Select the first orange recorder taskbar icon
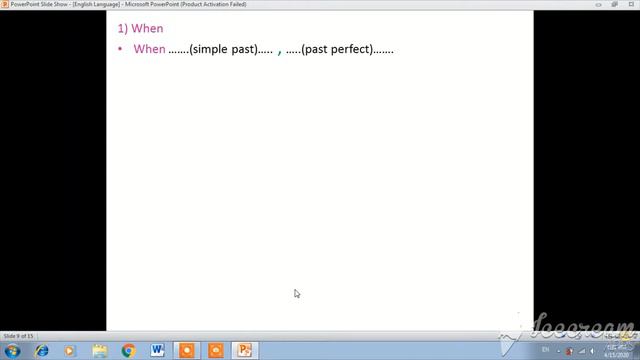Image resolution: width=640 pixels, height=360 pixels. point(187,351)
